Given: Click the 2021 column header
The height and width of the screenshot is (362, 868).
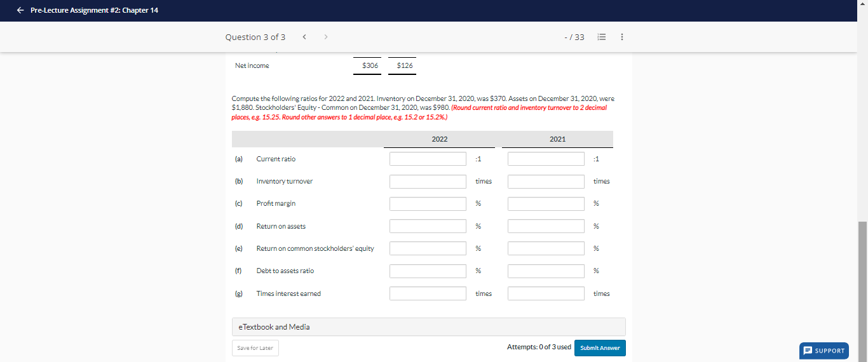Looking at the screenshot, I should coord(558,138).
